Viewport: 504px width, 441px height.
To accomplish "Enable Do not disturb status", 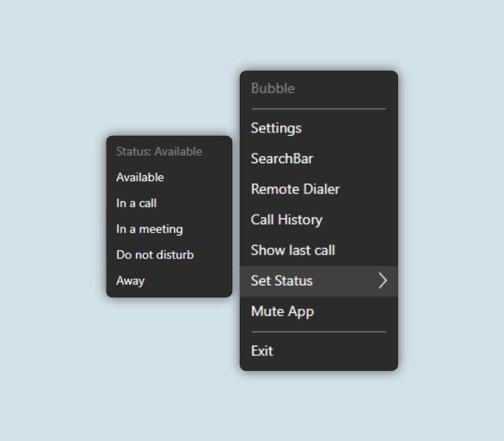I will pyautogui.click(x=155, y=255).
